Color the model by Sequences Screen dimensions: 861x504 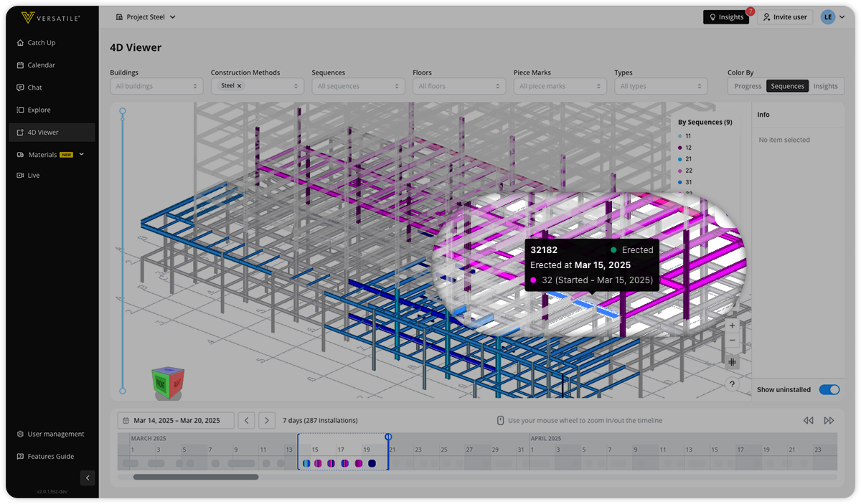[787, 86]
